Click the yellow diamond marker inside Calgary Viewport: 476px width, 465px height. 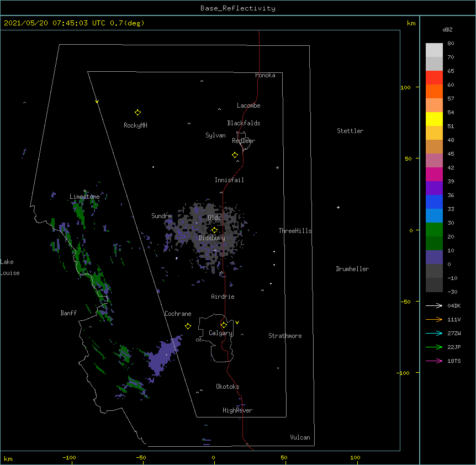(224, 325)
